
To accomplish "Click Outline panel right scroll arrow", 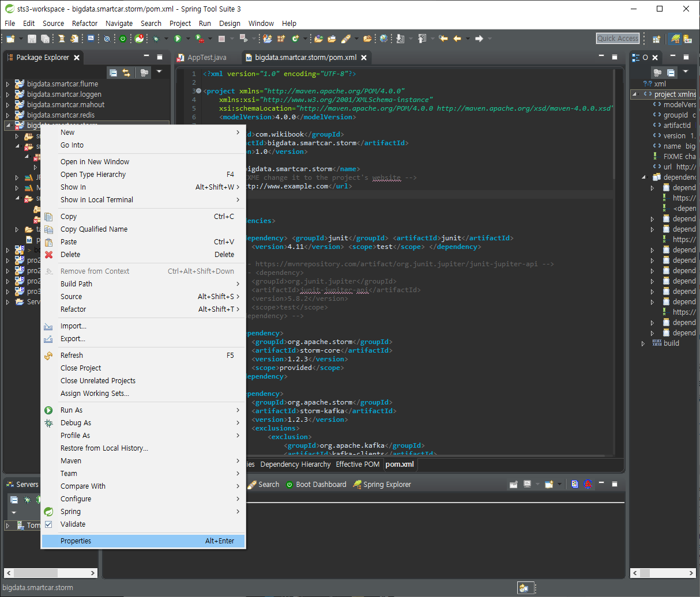I will (x=693, y=573).
